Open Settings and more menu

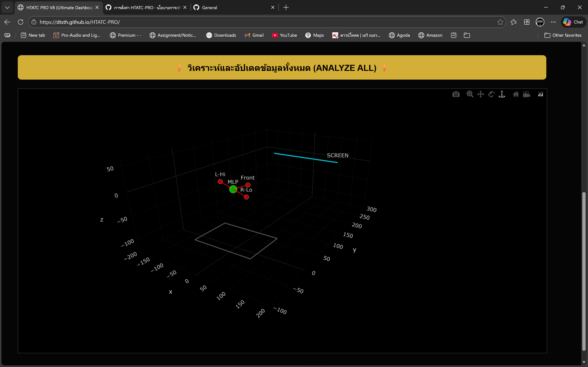click(553, 22)
